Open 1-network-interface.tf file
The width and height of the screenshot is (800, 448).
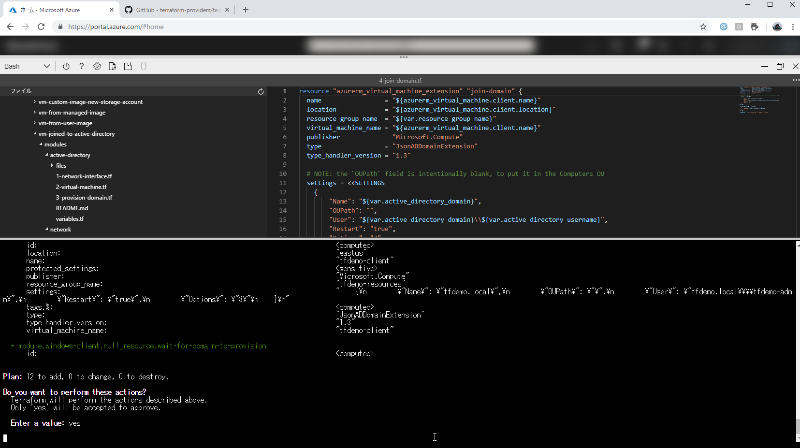(84, 176)
